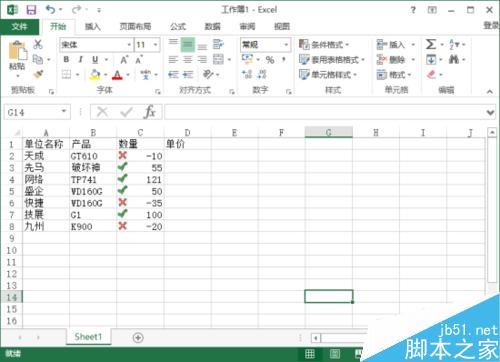Toggle middle vertical alignment
Screen dimensions: 500x362
(188, 44)
